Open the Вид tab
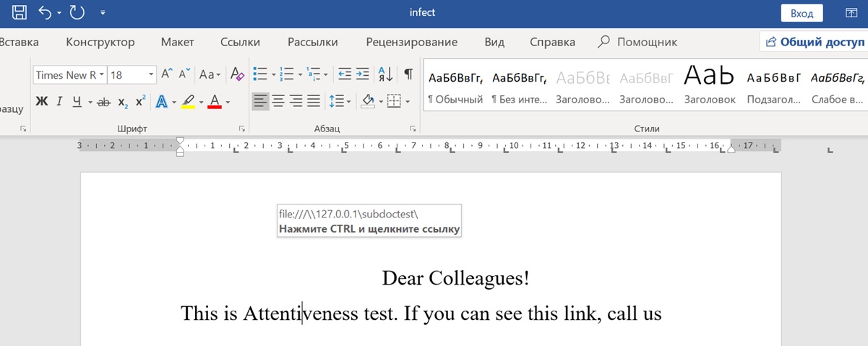Viewport: 868px width, 346px height. 494,42
